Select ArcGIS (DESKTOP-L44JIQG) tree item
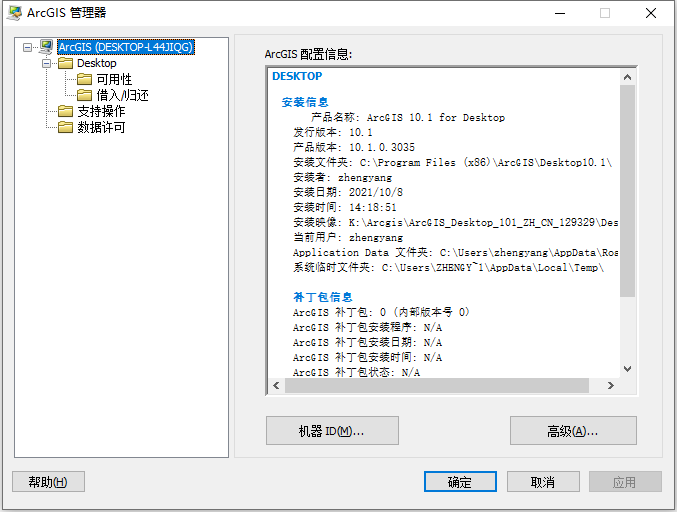677x512 pixels. [x=126, y=47]
